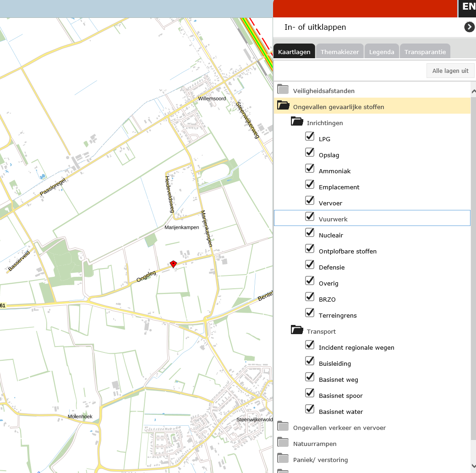
Task: Click the layer list scrollbar down arrow
Action: coord(473,466)
